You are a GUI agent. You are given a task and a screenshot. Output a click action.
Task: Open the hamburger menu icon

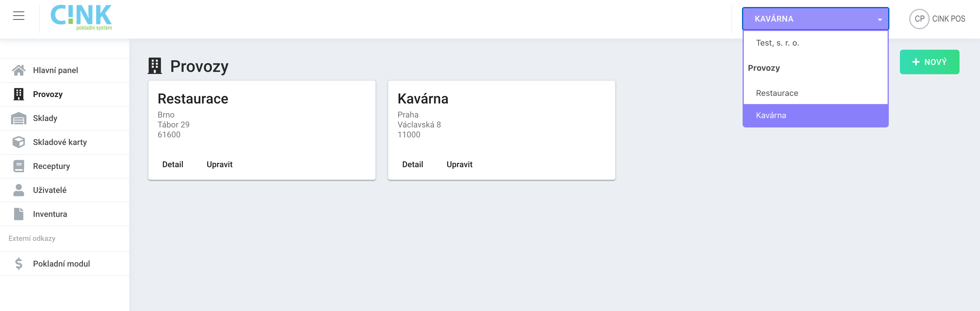[19, 15]
